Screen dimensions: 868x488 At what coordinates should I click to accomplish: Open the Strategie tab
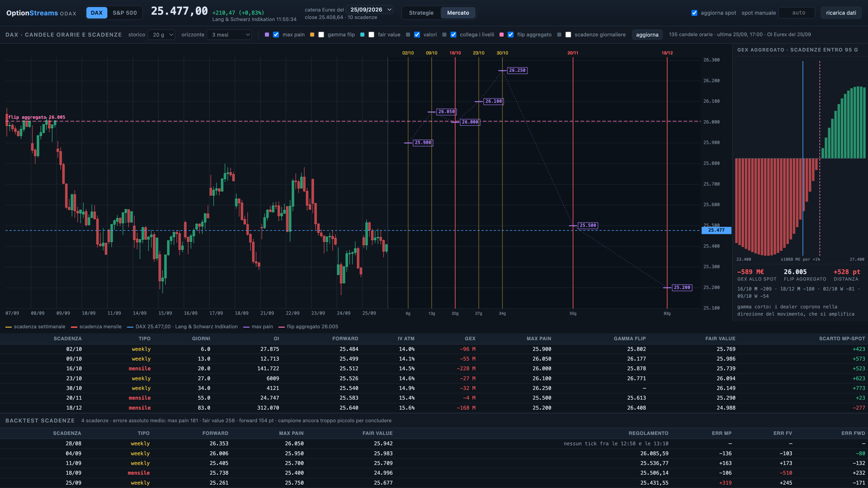point(421,13)
